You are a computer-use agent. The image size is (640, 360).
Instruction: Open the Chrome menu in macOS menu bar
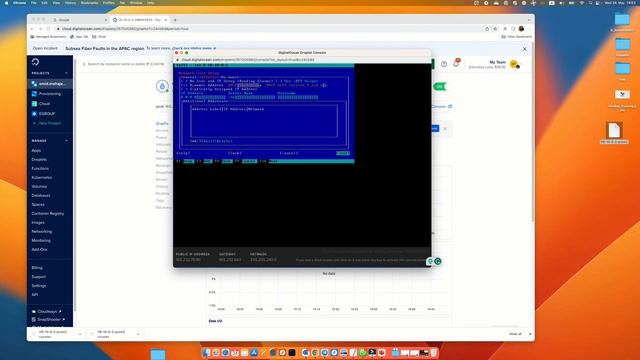pos(19,3)
